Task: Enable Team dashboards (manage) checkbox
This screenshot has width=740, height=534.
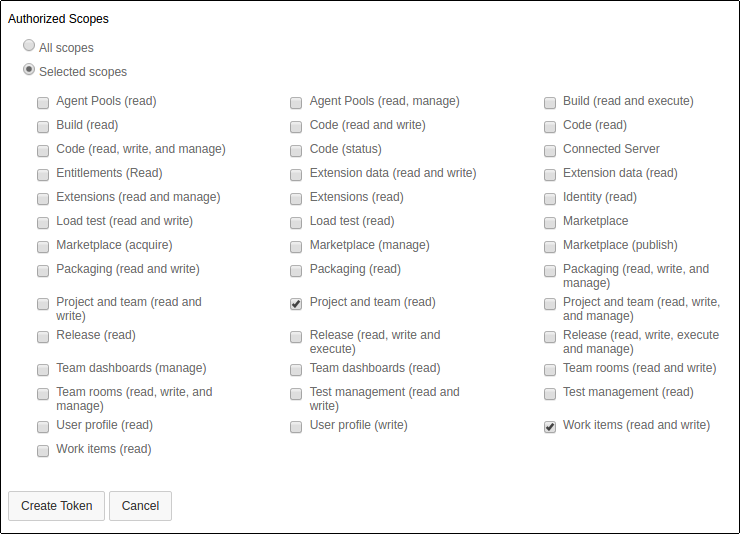Action: click(x=43, y=369)
